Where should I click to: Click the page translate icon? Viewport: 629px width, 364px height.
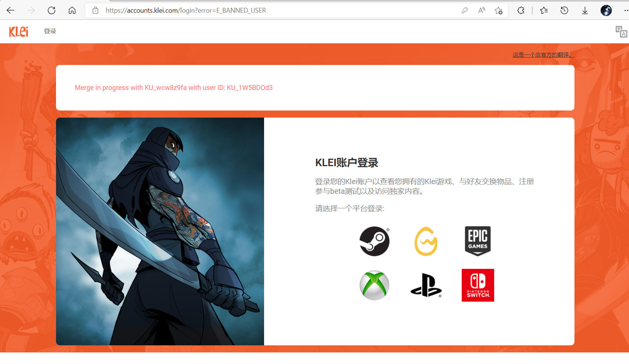tap(621, 32)
